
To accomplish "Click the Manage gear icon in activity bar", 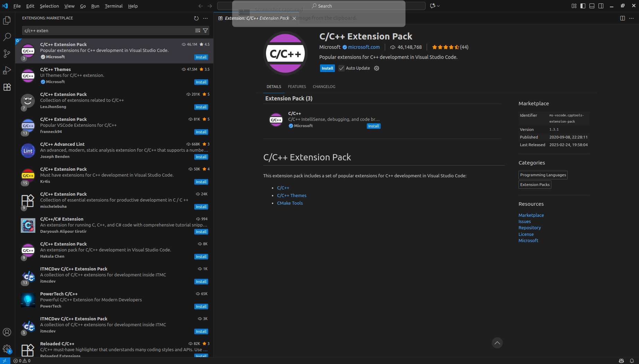I will (x=7, y=349).
